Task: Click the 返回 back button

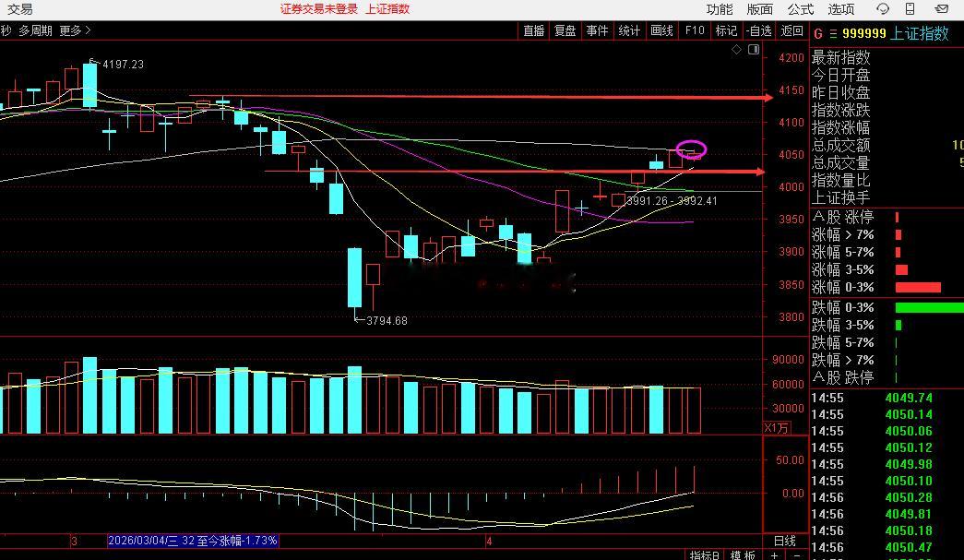Action: click(791, 30)
